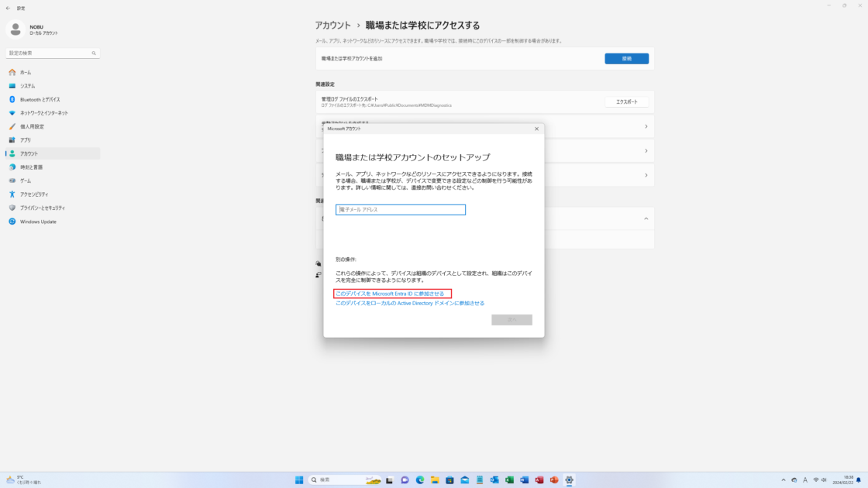Focus the 設定の検索 search box
Viewport: 868px width, 488px height.
point(53,53)
